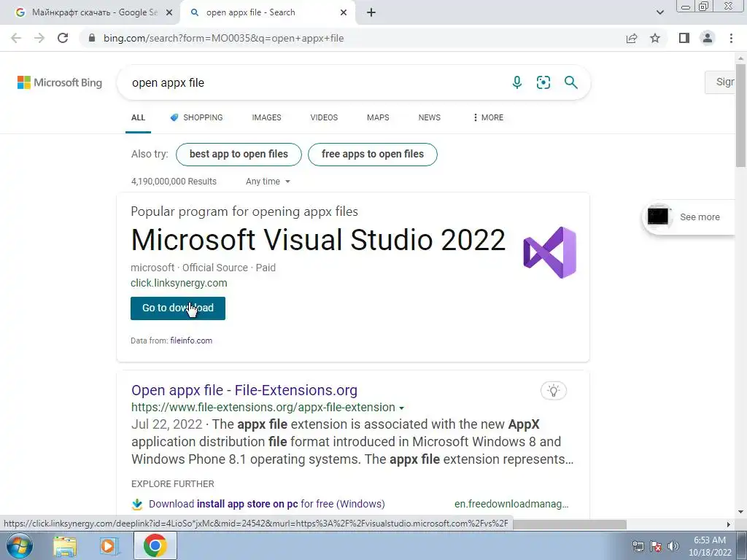
Task: Click the '4,190,000,000 Results' count
Action: 174,182
